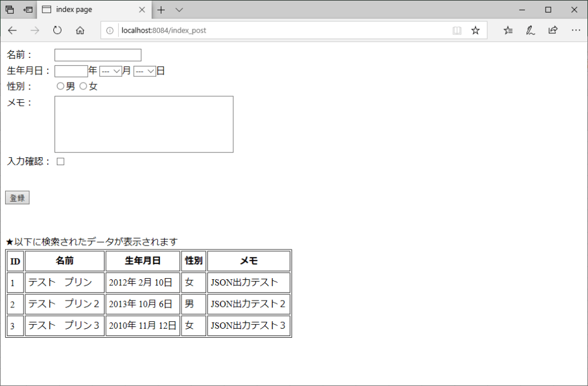Click the forward navigation arrow
588x386 pixels.
[34, 30]
